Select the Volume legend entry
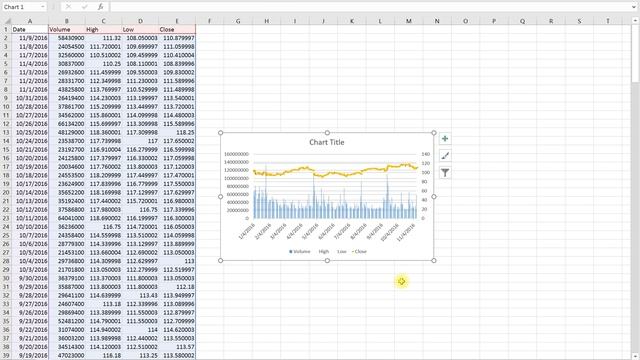 point(300,251)
